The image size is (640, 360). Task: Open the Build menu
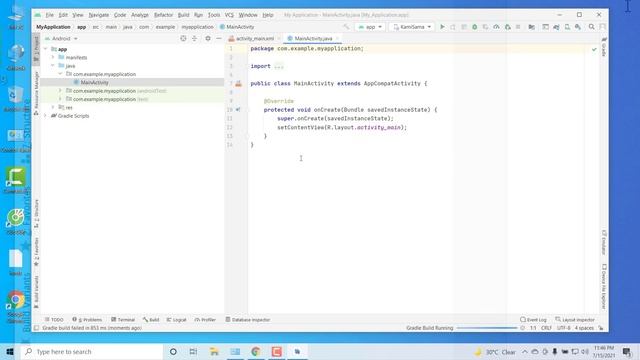pos(183,15)
